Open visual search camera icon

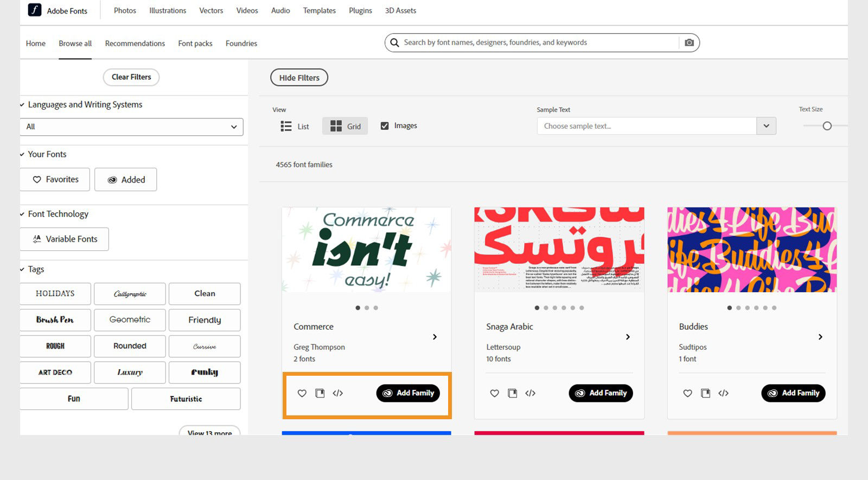[689, 42]
